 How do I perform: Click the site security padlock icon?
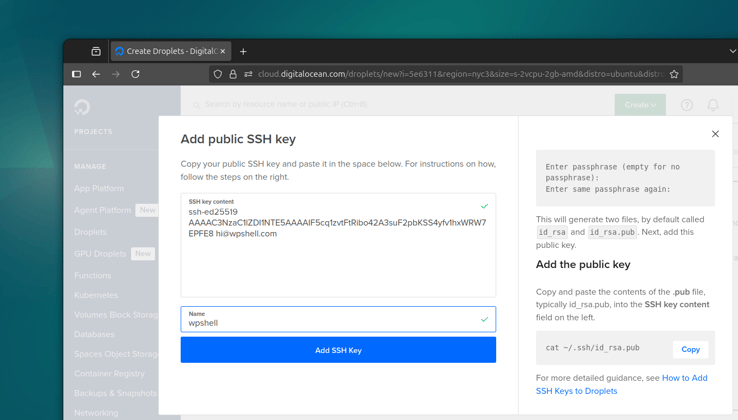[x=233, y=74]
